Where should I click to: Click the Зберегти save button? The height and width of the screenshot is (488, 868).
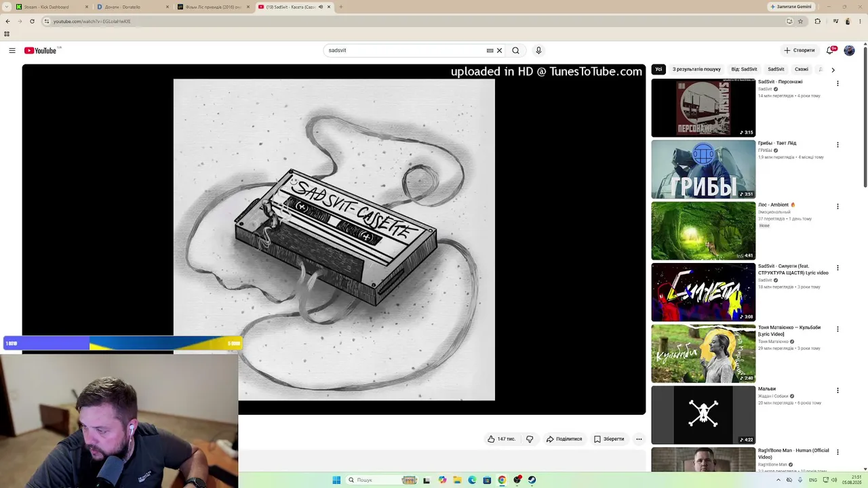point(609,439)
